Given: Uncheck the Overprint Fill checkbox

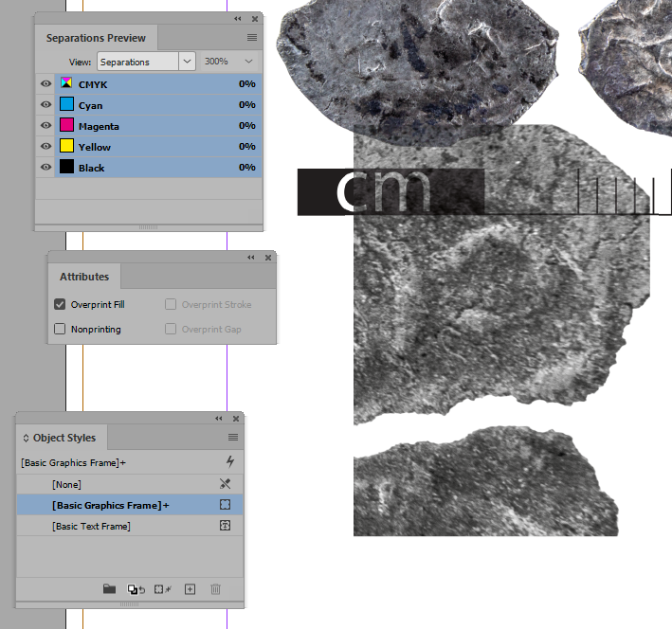Looking at the screenshot, I should [60, 304].
